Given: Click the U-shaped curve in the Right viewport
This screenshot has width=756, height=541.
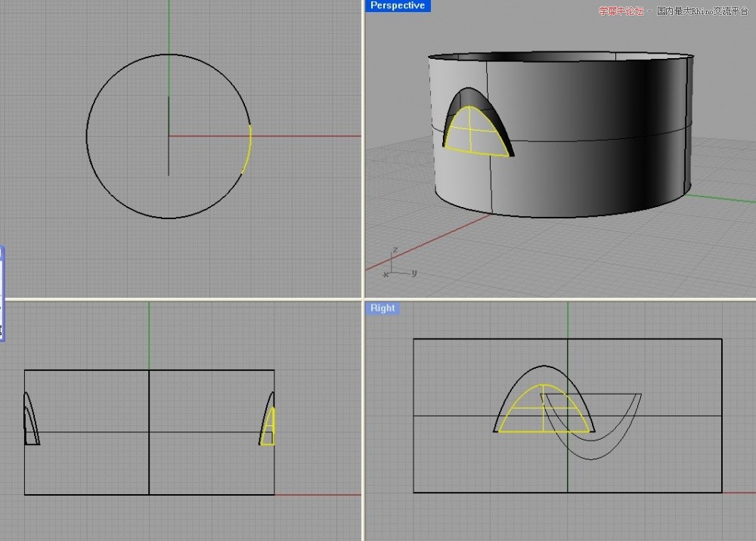Looking at the screenshot, I should [591, 426].
